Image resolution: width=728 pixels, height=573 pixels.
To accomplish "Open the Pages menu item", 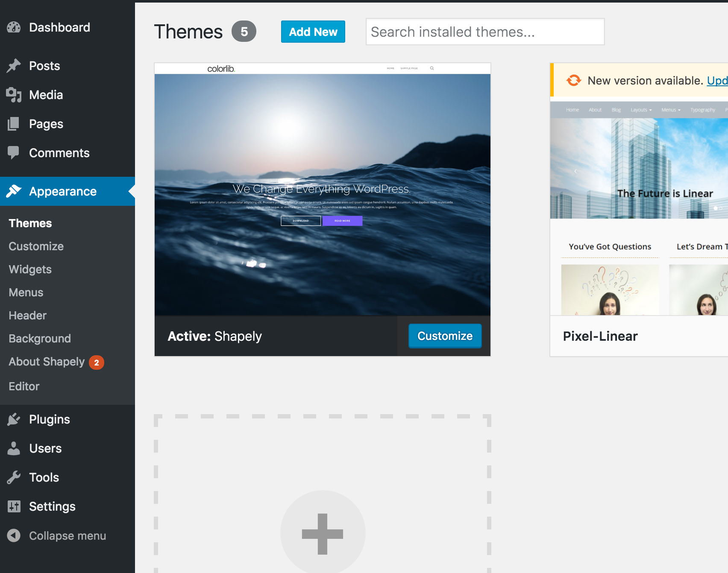I will 46,124.
